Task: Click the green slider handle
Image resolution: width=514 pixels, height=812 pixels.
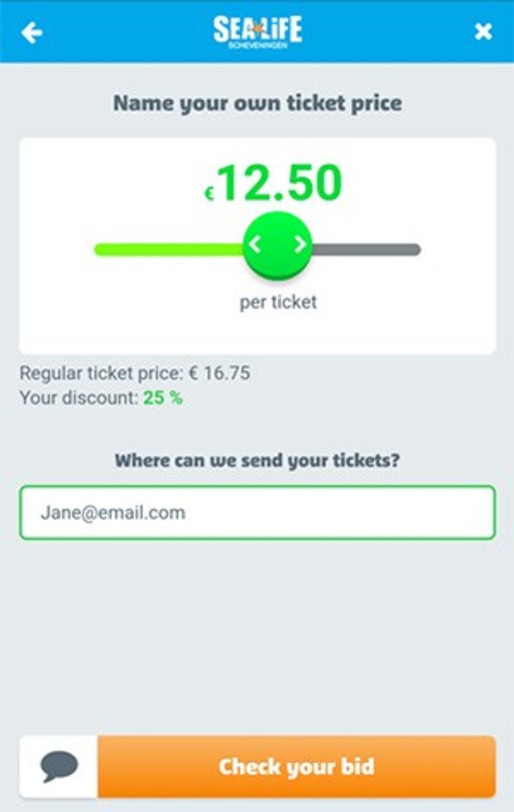Action: coord(277,245)
